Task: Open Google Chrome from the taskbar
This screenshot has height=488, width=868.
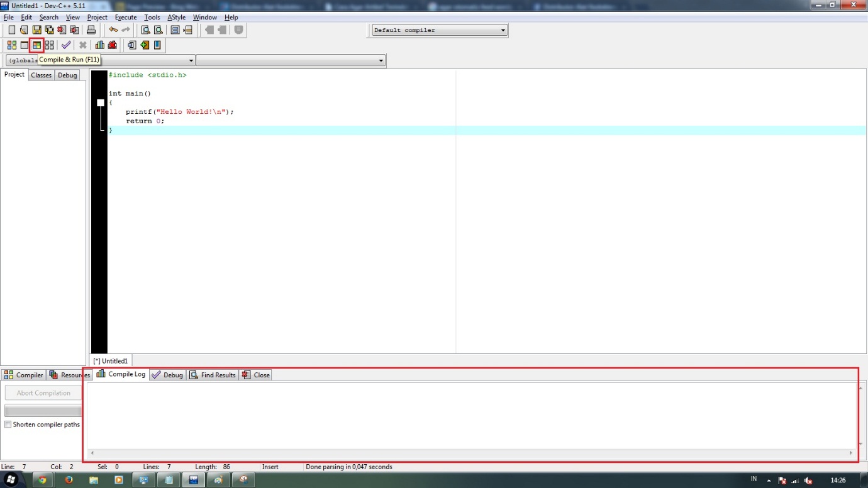Action: point(43,479)
